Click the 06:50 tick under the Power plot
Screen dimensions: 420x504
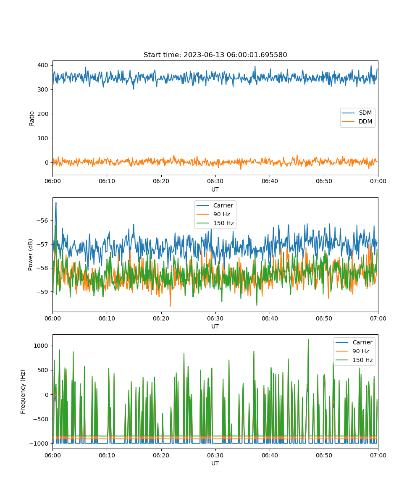pos(324,318)
